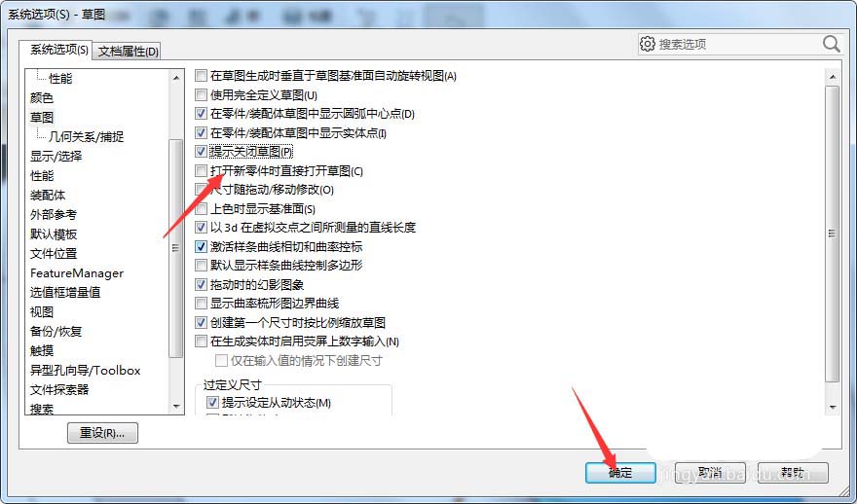The height and width of the screenshot is (504, 857).
Task: Check 上色时显示基准面 option
Action: [x=202, y=208]
